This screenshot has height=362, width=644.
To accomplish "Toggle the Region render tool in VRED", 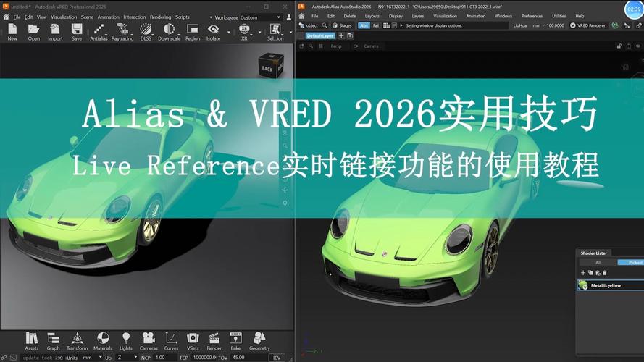I will [192, 32].
